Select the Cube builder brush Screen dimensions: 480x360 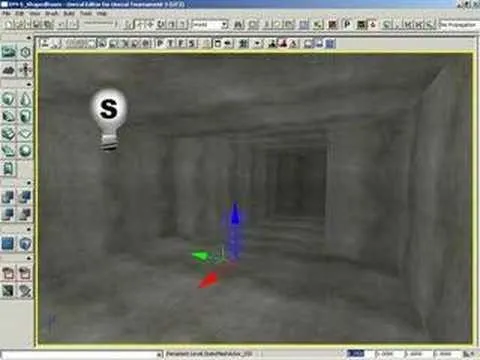[x=9, y=99]
